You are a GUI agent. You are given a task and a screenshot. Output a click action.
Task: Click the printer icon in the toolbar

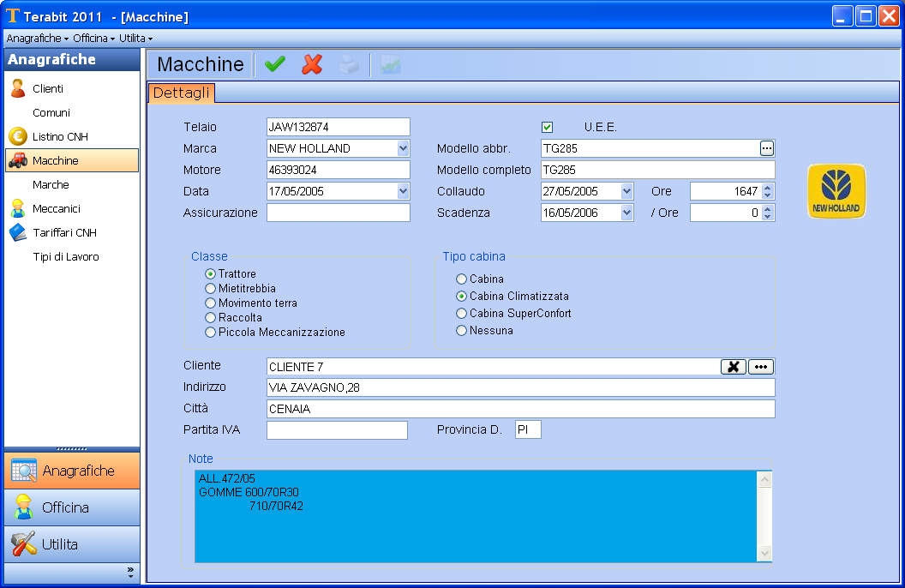click(349, 64)
